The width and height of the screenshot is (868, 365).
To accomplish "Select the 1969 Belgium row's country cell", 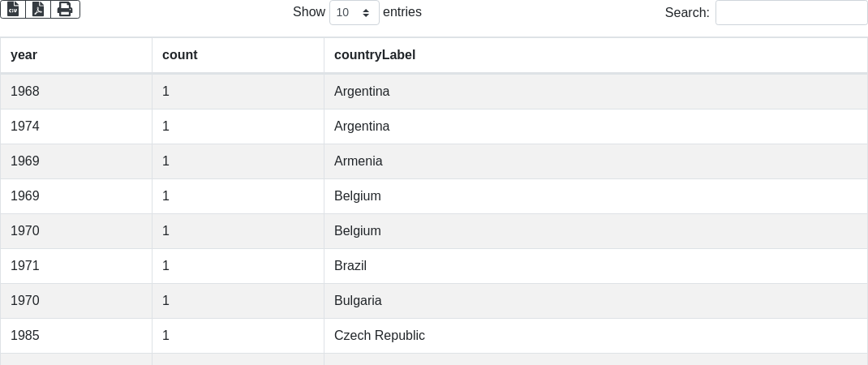I will point(358,196).
